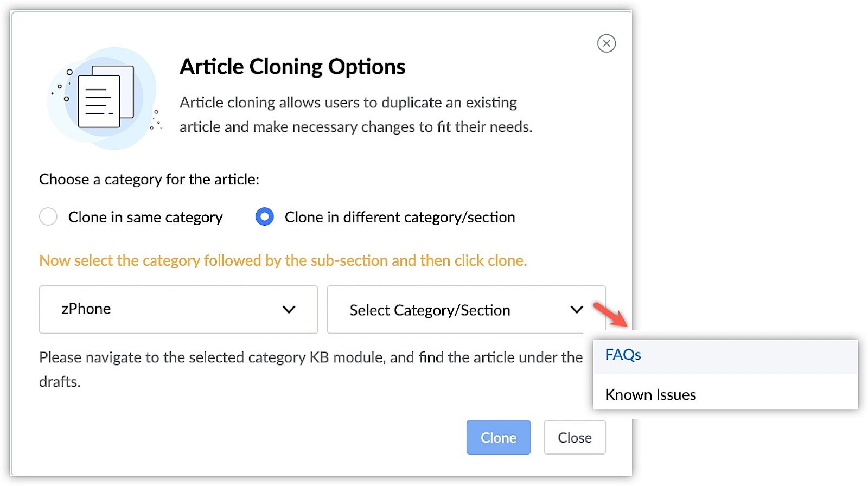This screenshot has width=868, height=486.
Task: Select 'Clone in different category/section' radio button
Action: tap(264, 217)
